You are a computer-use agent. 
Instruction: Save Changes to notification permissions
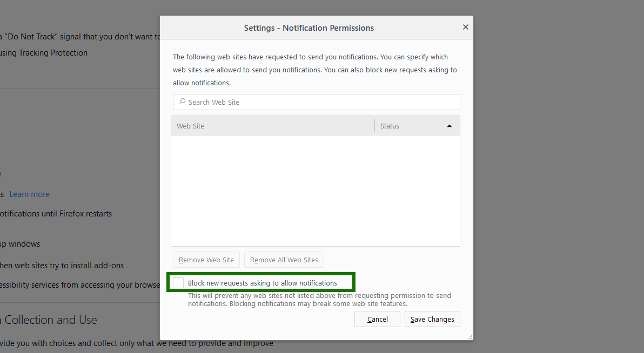[x=432, y=319]
